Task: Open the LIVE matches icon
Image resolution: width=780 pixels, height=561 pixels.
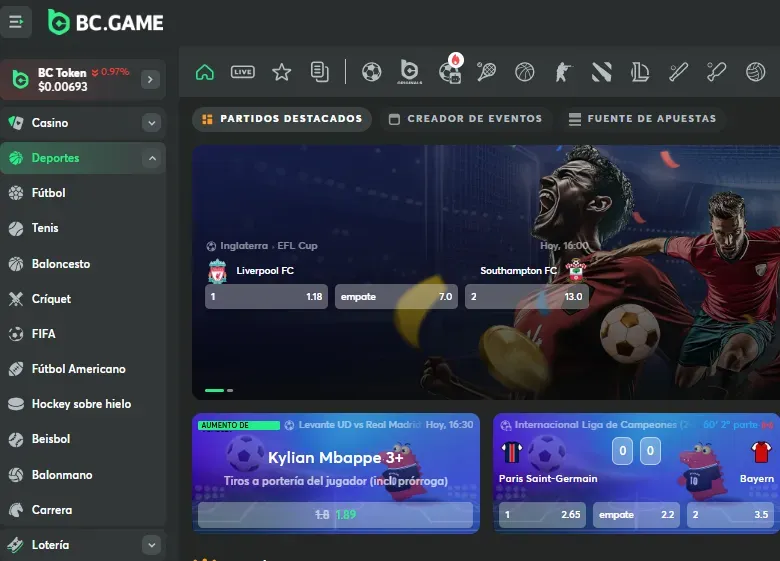Action: 243,72
